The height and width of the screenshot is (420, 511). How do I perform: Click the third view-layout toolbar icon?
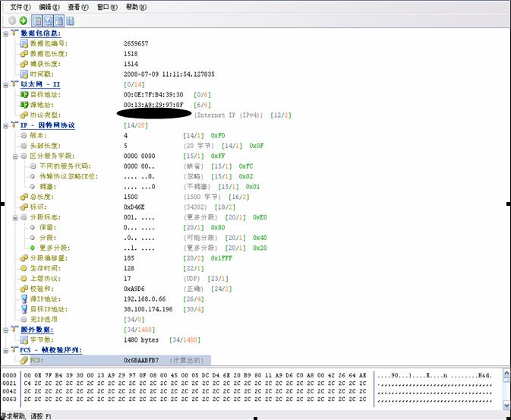(x=58, y=21)
